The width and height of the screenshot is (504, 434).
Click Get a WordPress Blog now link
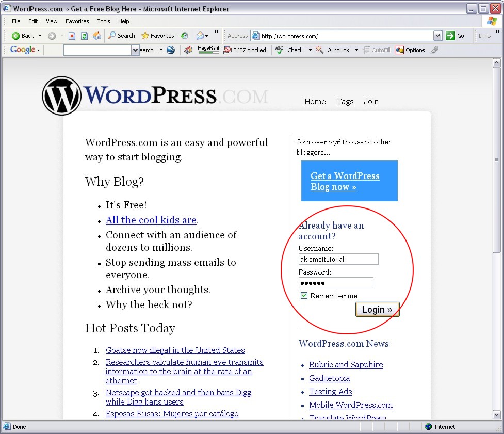pyautogui.click(x=345, y=181)
